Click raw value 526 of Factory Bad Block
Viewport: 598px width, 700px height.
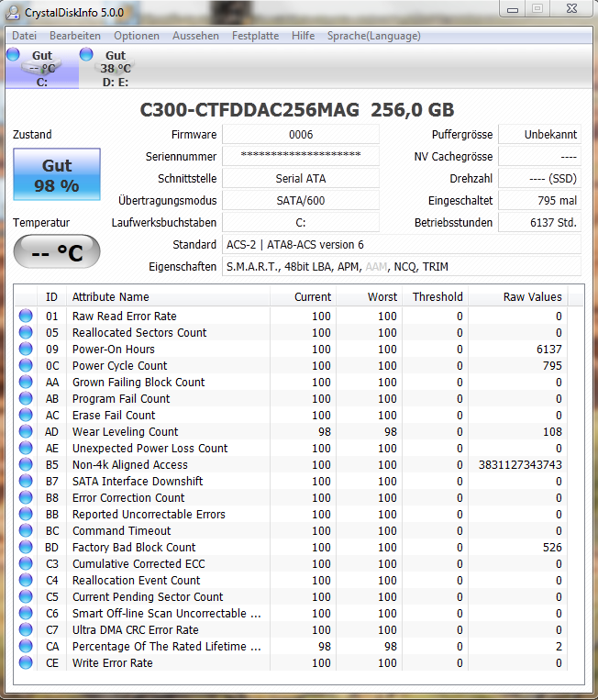pos(552,548)
